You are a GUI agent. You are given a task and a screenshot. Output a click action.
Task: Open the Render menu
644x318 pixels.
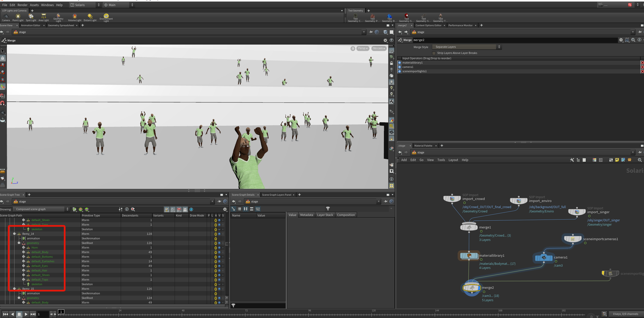coord(22,5)
